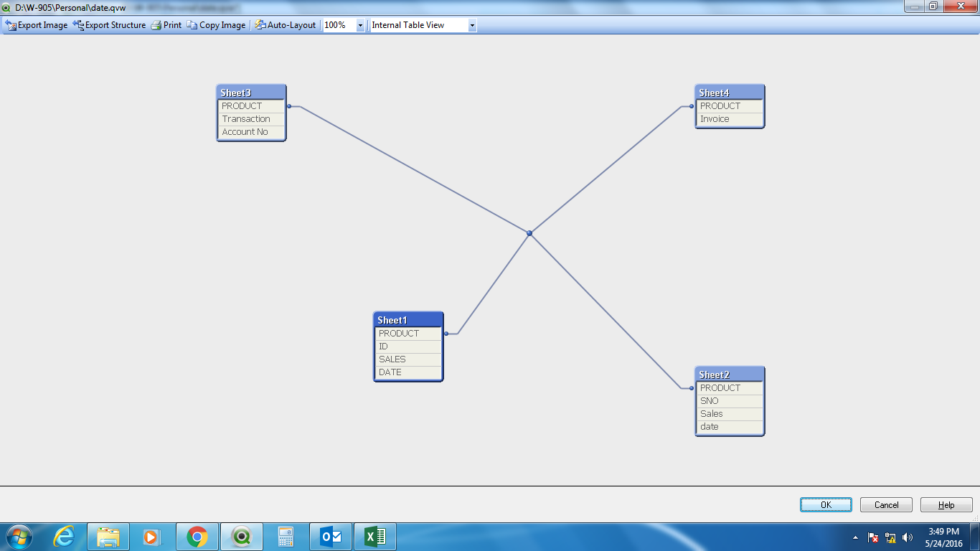Select the Sheet1 table header
The width and height of the screenshot is (980, 551).
[x=408, y=320]
